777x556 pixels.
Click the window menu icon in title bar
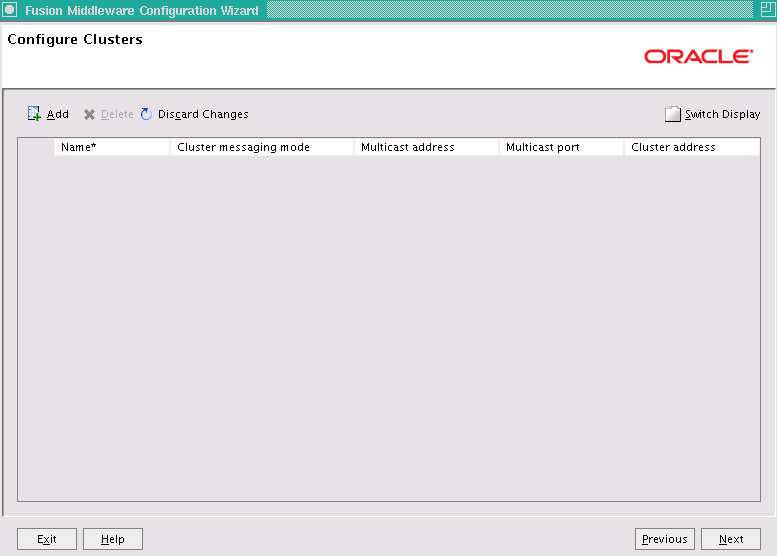(x=10, y=9)
